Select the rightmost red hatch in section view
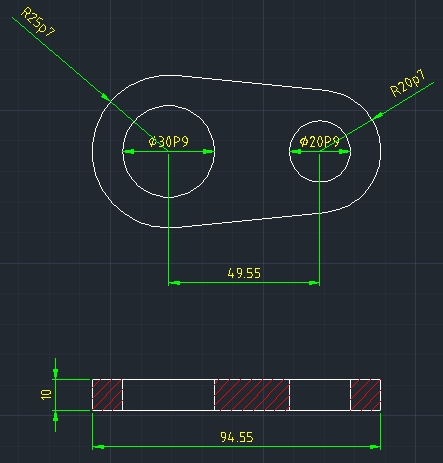The height and width of the screenshot is (463, 443). 365,395
